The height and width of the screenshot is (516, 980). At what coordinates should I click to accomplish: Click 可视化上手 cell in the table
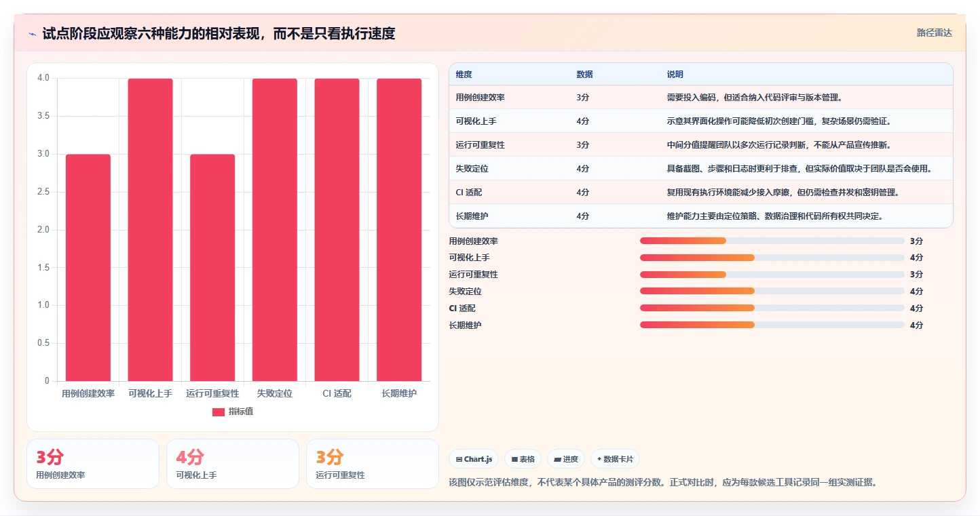pos(476,121)
